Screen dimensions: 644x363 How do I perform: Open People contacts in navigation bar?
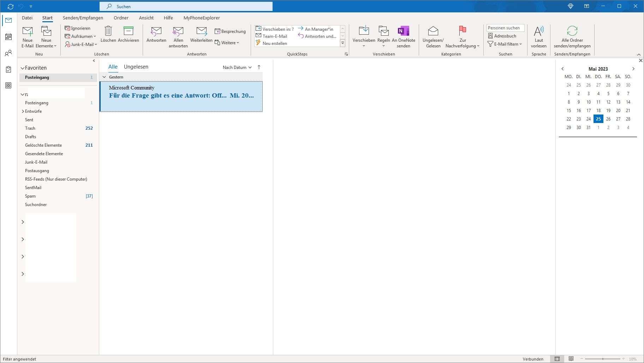point(8,53)
